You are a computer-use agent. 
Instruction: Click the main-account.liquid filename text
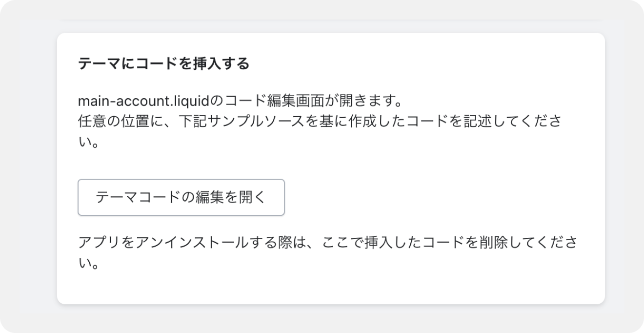(x=143, y=103)
